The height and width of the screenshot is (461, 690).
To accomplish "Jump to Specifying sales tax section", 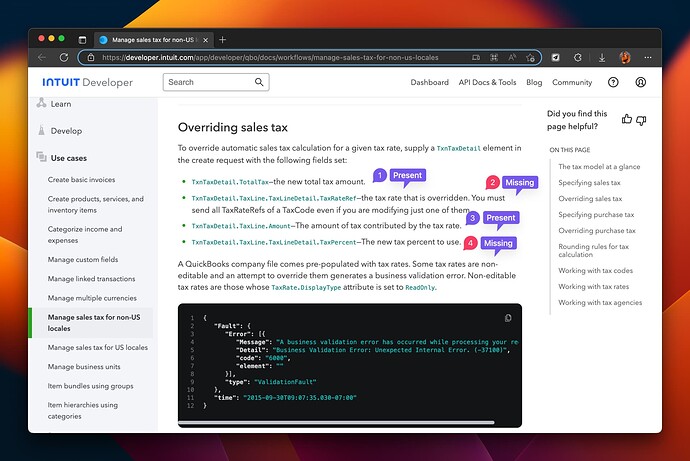I will (589, 183).
